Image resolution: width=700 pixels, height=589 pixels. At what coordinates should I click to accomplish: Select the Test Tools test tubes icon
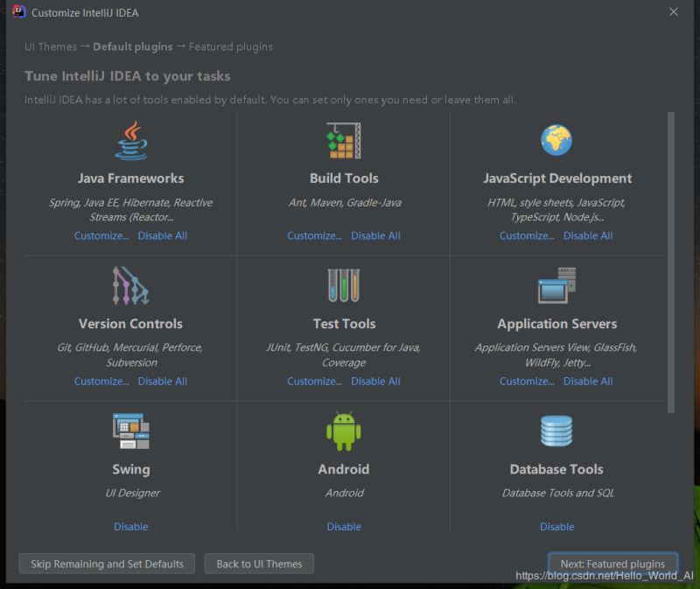[344, 287]
